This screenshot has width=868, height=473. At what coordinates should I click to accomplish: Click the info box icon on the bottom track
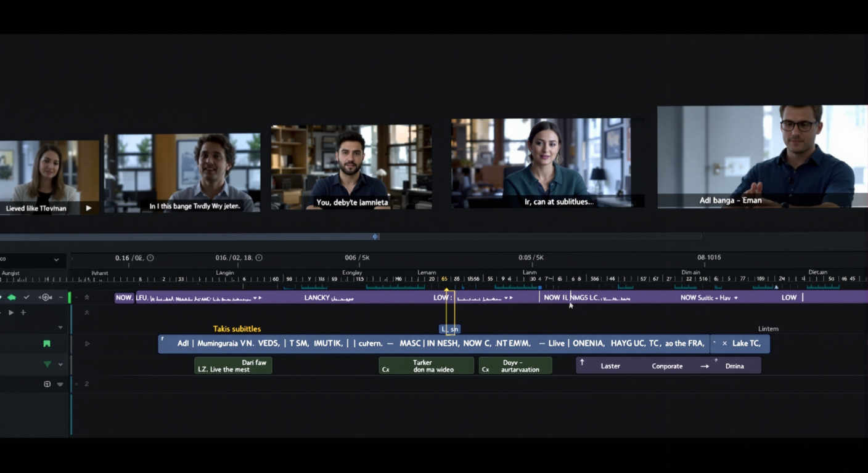(x=47, y=384)
